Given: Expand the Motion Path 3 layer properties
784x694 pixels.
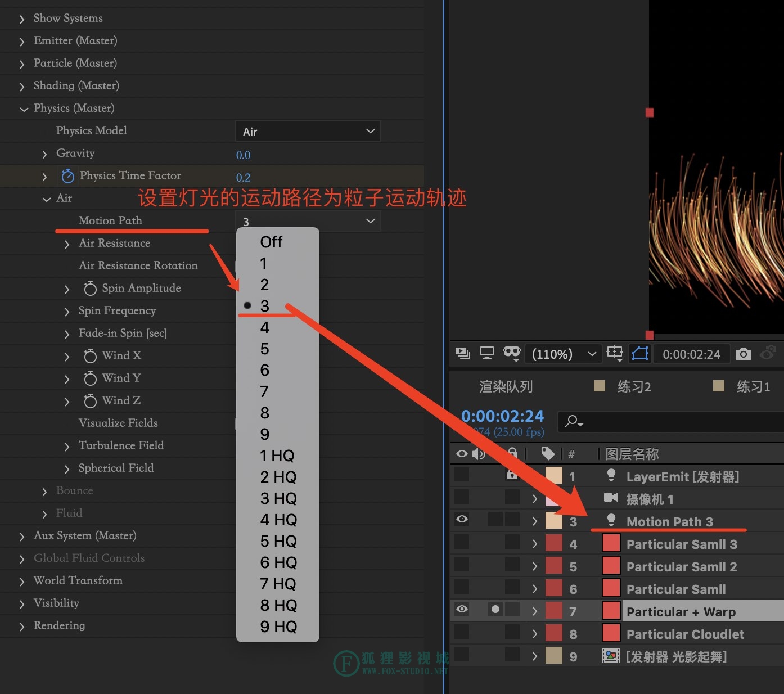Looking at the screenshot, I should pos(534,521).
